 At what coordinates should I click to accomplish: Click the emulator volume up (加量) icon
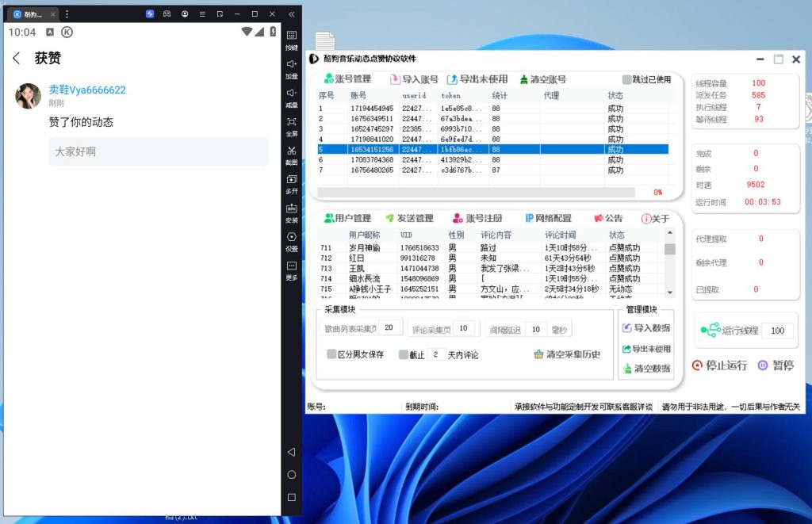[291, 64]
